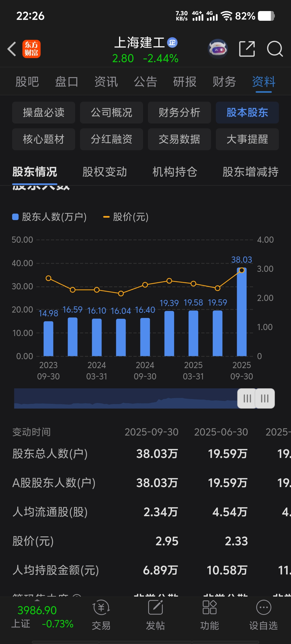Tap the 4.54万 table value
291x644 pixels.
(230, 512)
